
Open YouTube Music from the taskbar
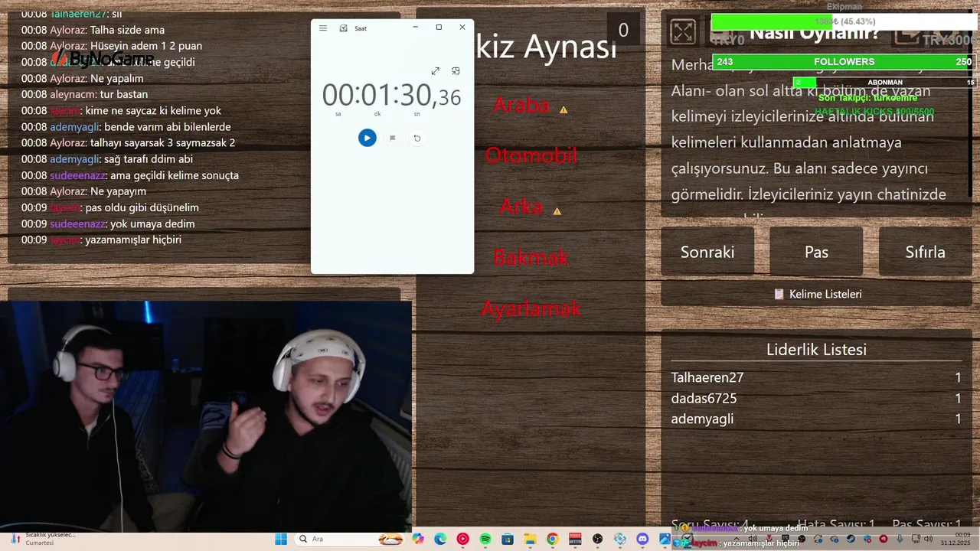coord(462,539)
